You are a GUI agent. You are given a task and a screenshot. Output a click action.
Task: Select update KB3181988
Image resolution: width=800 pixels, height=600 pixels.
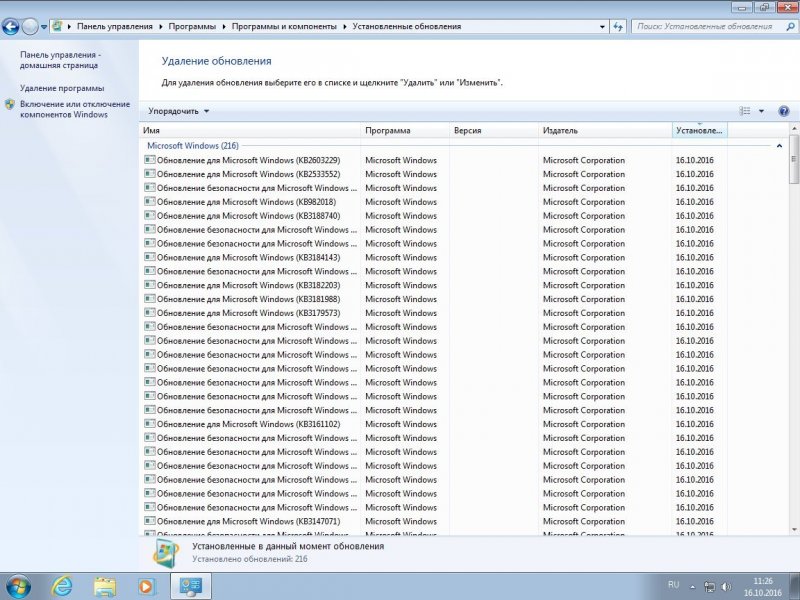pyautogui.click(x=248, y=299)
